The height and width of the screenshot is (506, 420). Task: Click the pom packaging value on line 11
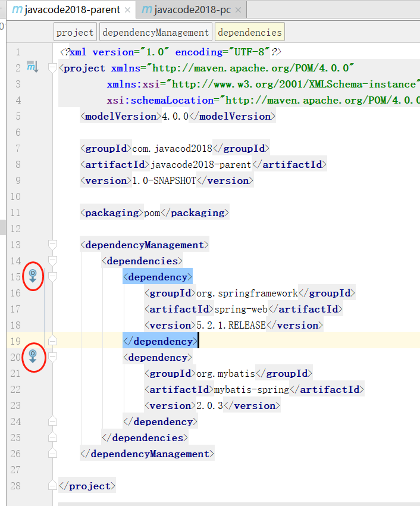click(152, 213)
